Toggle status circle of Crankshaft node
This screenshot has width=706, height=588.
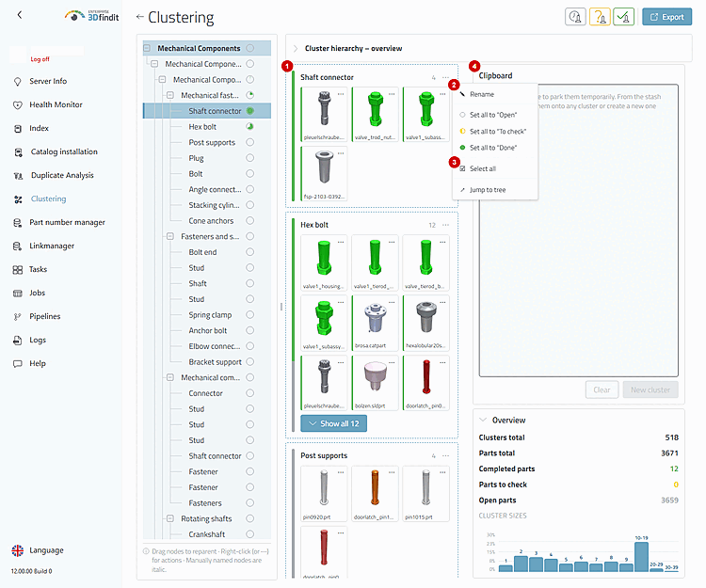click(x=249, y=534)
